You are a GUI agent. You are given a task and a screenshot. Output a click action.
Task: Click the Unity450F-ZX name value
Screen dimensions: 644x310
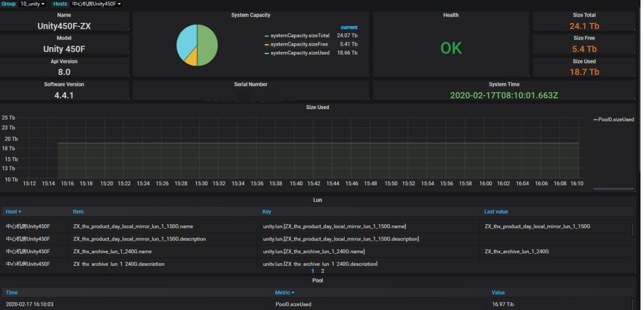click(64, 26)
